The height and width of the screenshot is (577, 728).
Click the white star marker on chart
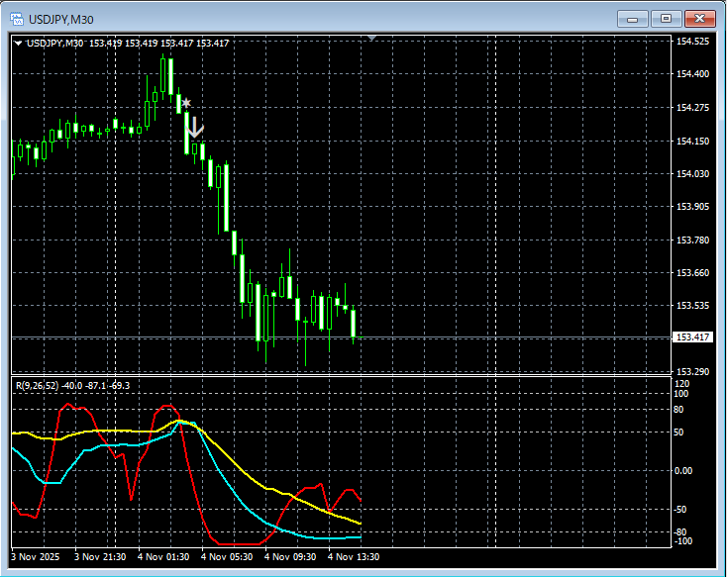(186, 102)
